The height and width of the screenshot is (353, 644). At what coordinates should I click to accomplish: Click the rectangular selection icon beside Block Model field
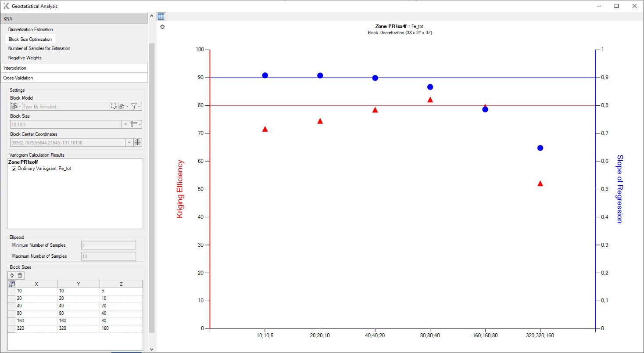(x=114, y=106)
